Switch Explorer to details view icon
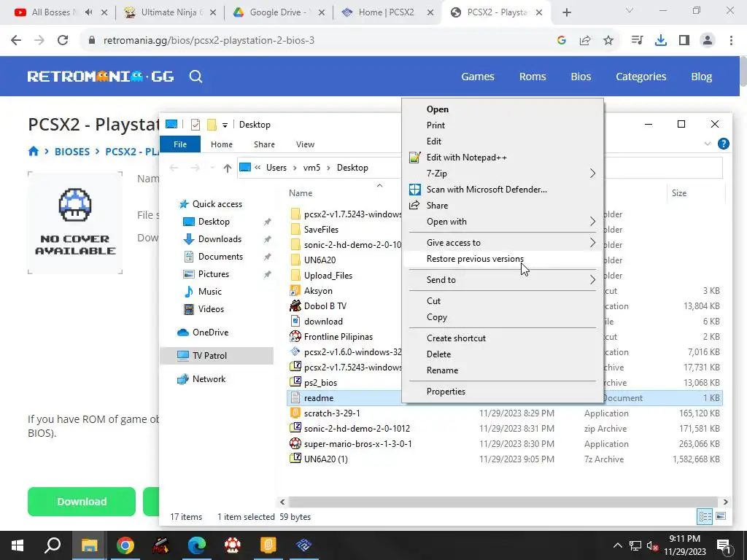This screenshot has height=560, width=747. (705, 516)
